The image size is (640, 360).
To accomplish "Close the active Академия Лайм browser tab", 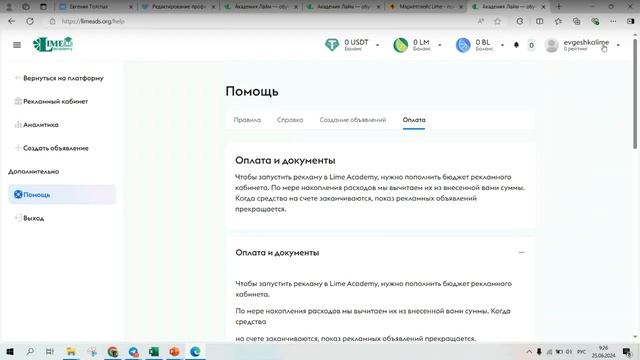I will [x=543, y=7].
